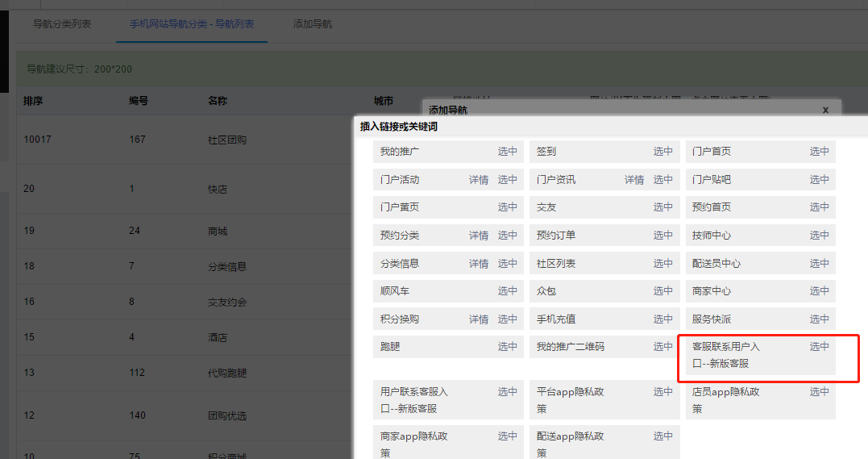Open 详情 for 预约分类
Viewport: 868px width, 459px height.
pos(478,235)
